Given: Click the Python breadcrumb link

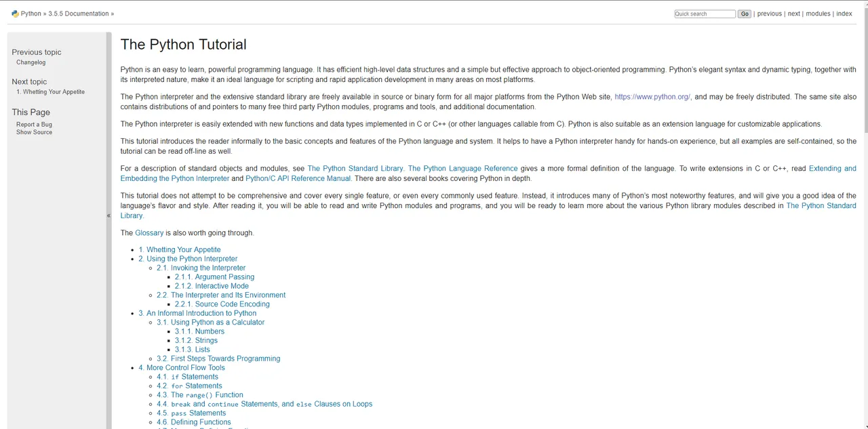Looking at the screenshot, I should point(31,14).
